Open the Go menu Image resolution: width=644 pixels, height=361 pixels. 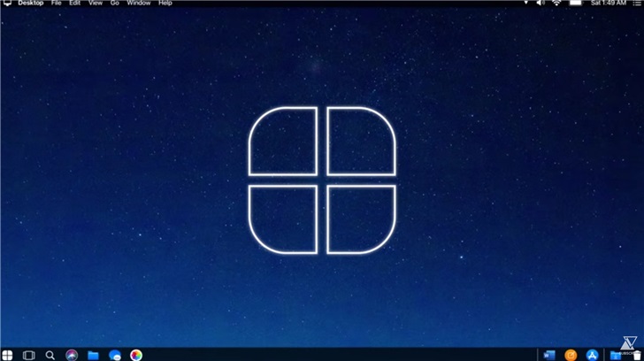(115, 3)
